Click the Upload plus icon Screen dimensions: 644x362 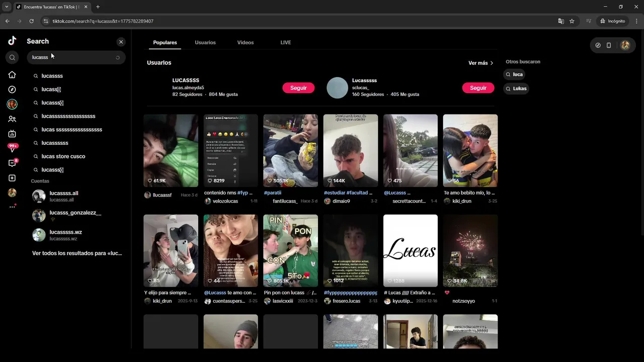(12, 178)
